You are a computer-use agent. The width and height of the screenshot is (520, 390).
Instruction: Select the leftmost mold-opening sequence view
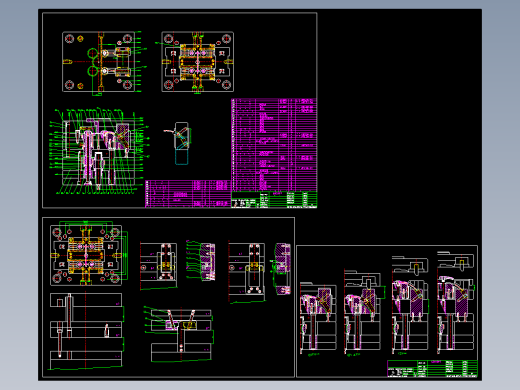point(318,318)
